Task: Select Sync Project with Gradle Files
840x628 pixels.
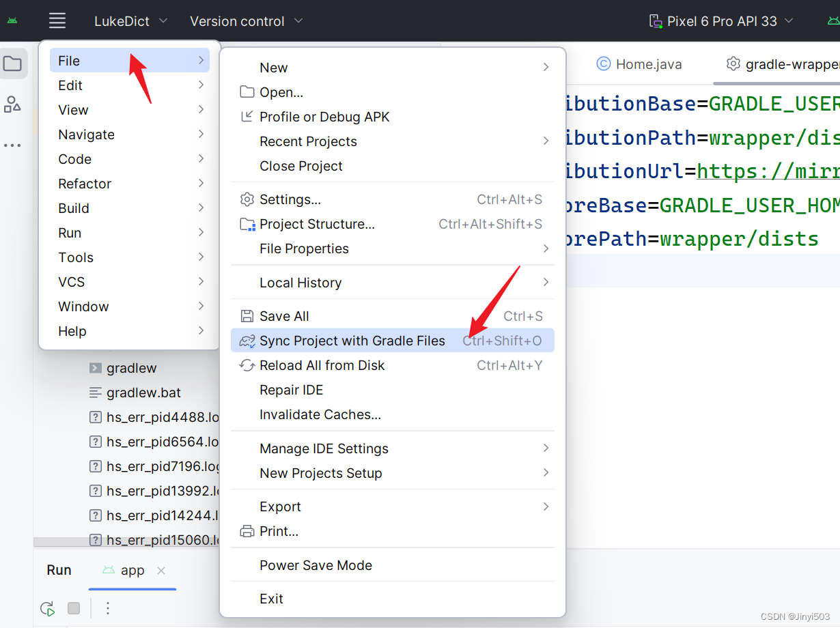Action: pos(353,340)
